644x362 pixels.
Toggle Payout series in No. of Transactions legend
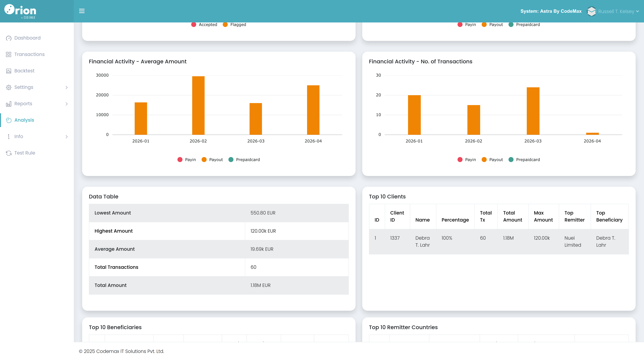(492, 160)
